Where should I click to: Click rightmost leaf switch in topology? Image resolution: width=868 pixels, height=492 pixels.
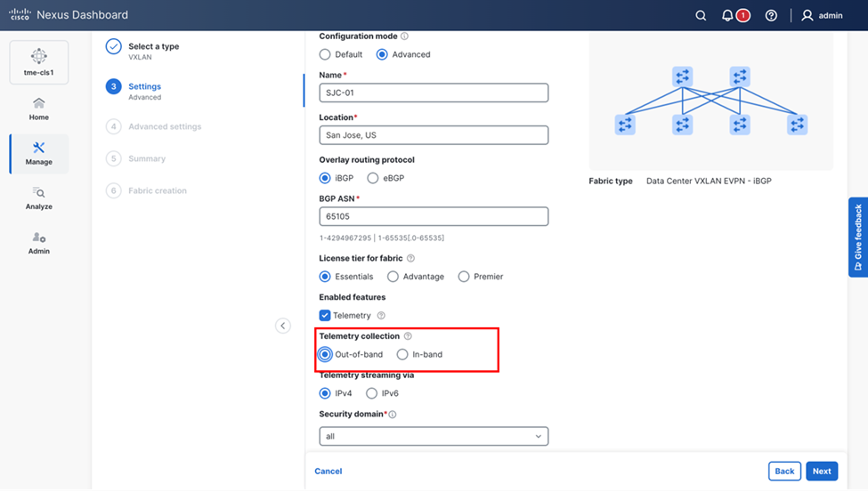797,125
